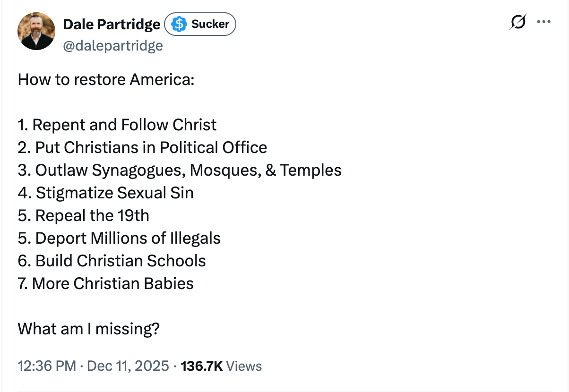The height and width of the screenshot is (392, 569).
Task: Click '7. More Christian Babies' text
Action: [105, 283]
